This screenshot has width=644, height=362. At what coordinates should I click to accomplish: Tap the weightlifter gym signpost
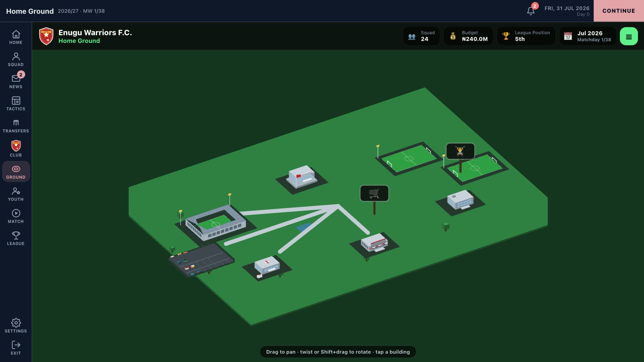(x=460, y=152)
